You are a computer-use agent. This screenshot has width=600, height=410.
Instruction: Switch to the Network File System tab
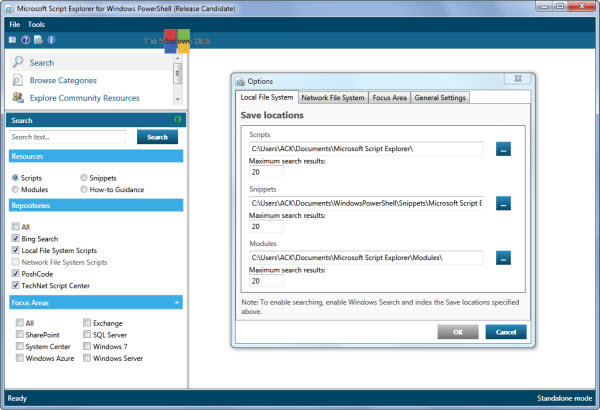point(333,98)
